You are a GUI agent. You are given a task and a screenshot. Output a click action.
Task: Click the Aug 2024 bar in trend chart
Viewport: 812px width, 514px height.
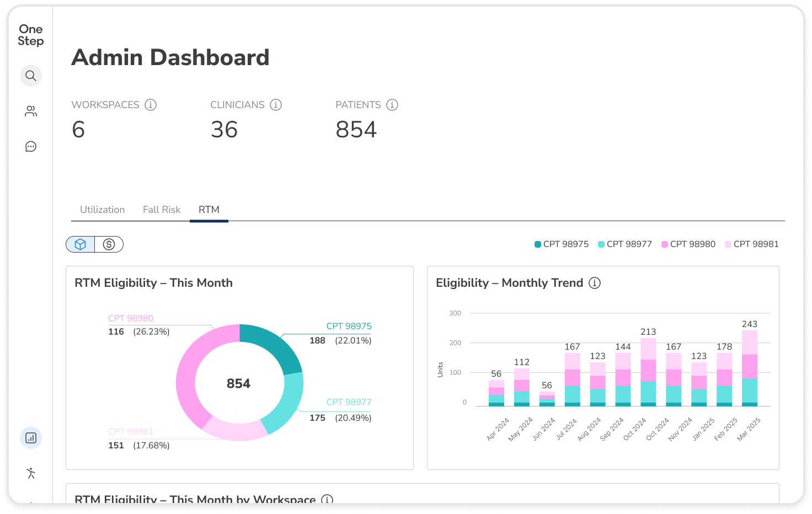(598, 384)
